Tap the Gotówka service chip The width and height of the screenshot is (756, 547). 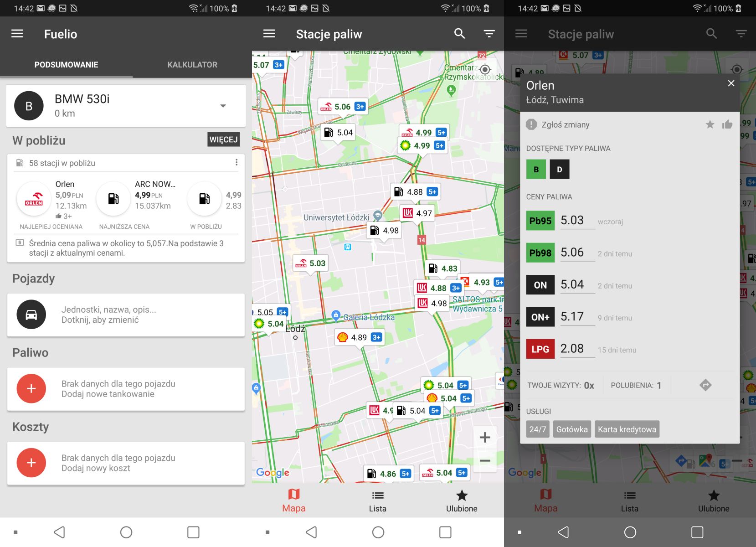point(572,429)
